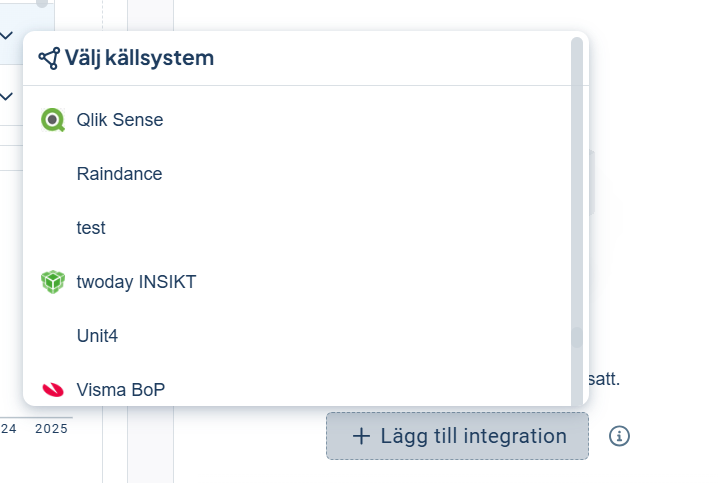Viewport: 718px width, 483px height.
Task: Expand the chevron in the white row
Action: pos(7,96)
